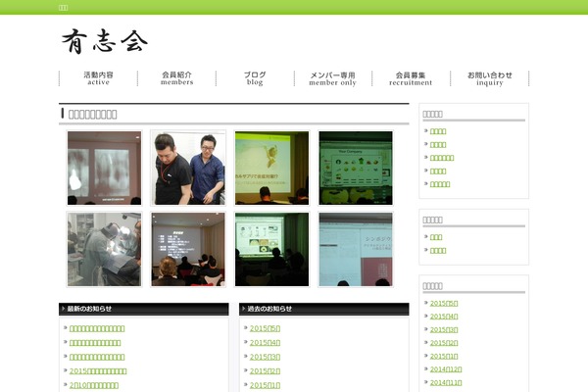Open the 2015年4月 link under 過去のお知らせ
The image size is (588, 392).
266,343
